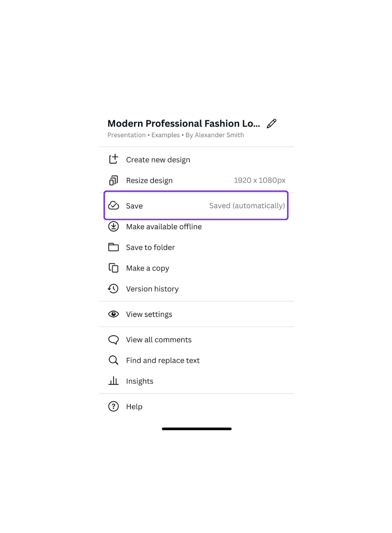The width and height of the screenshot is (392, 533).
Task: Click the magnifier Find and replace icon
Action: (x=113, y=360)
